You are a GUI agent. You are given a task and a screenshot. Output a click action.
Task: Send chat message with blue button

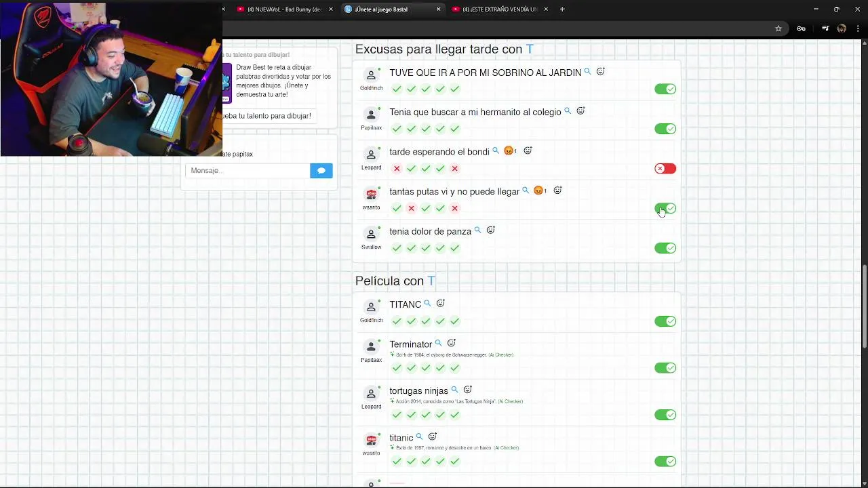click(321, 171)
